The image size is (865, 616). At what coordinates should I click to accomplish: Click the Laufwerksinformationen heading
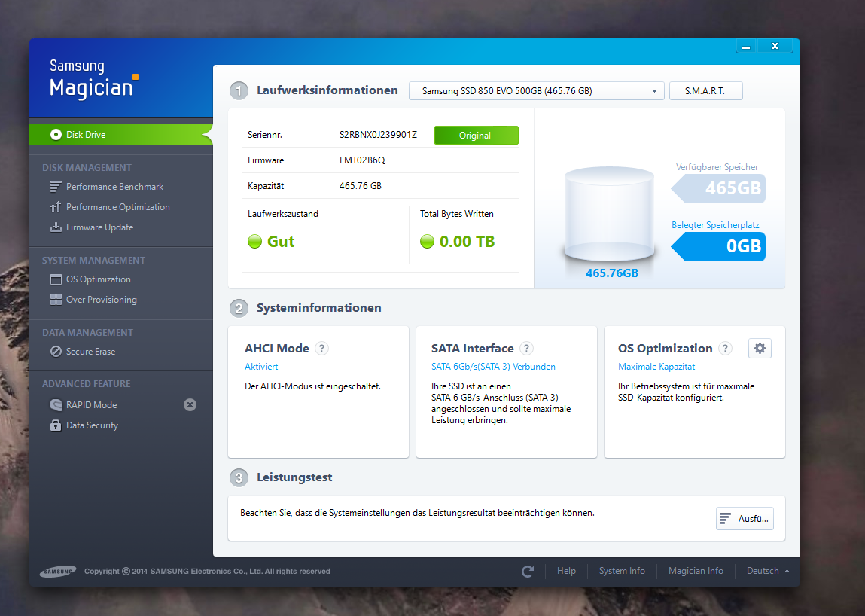[x=327, y=90]
